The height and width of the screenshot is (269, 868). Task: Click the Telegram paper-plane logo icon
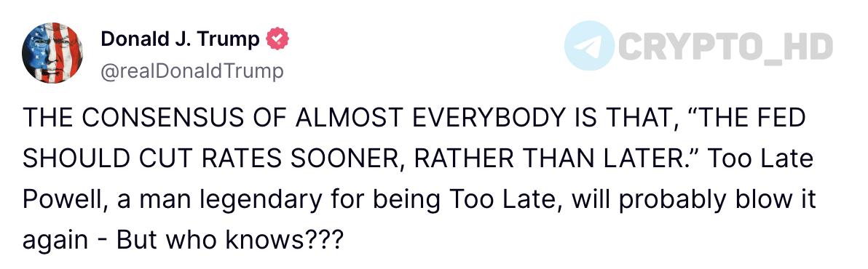589,45
